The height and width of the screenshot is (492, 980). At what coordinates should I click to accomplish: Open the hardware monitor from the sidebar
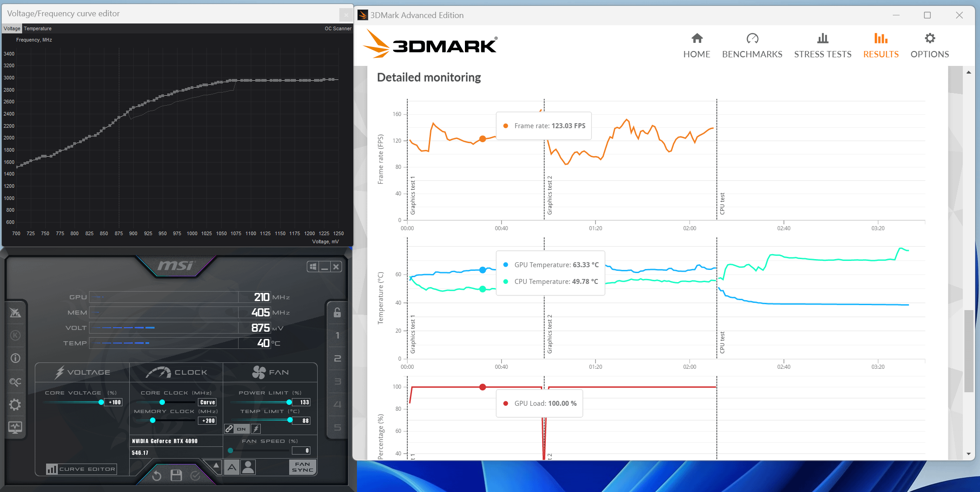click(x=15, y=427)
